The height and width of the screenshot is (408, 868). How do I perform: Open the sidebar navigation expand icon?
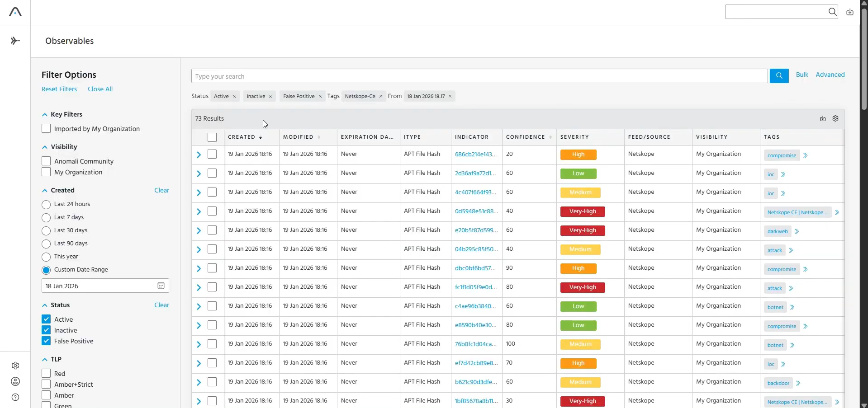pyautogui.click(x=15, y=41)
